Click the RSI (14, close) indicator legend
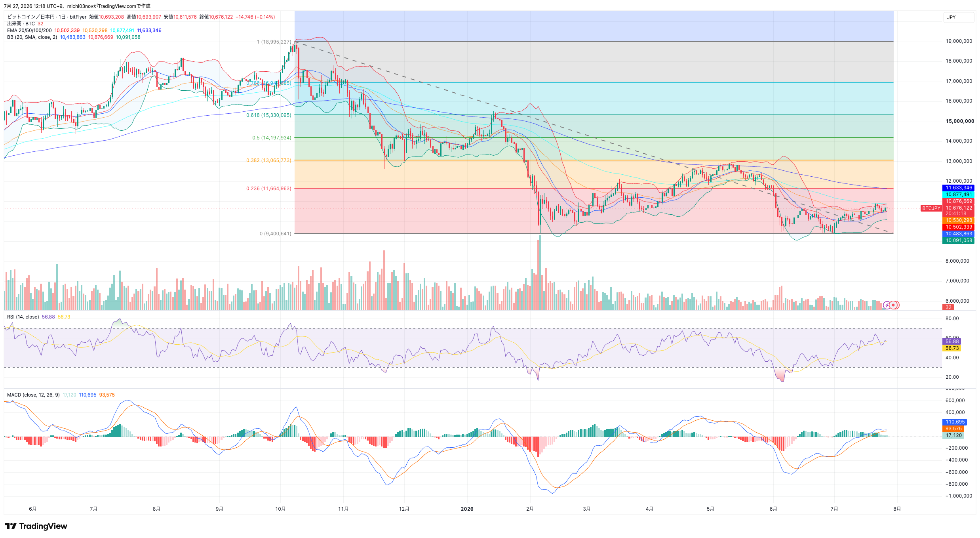 (x=23, y=317)
